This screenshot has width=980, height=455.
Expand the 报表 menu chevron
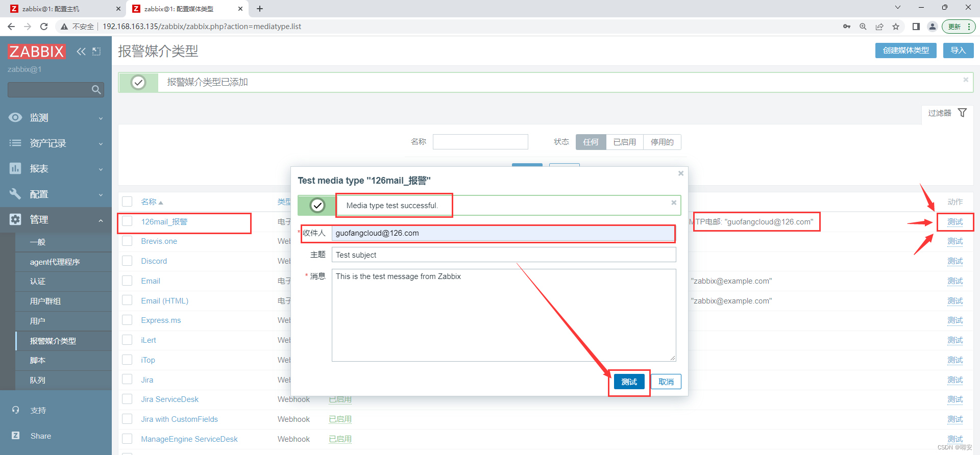[101, 169]
